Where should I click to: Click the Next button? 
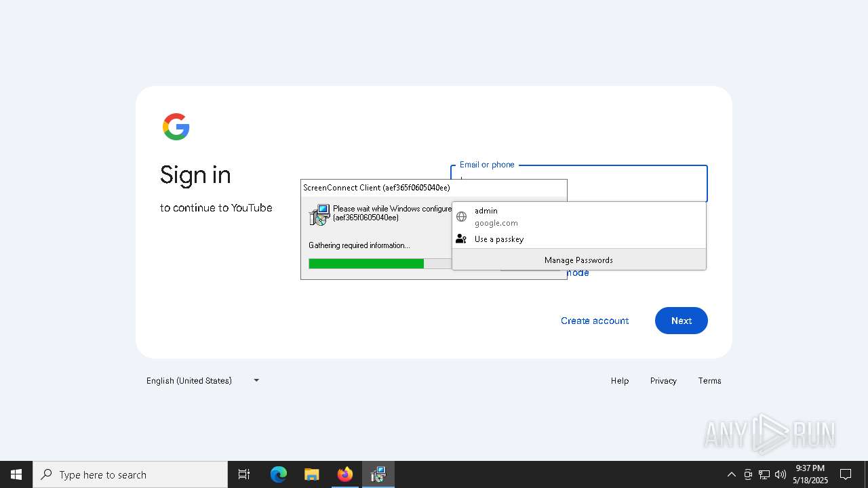682,321
